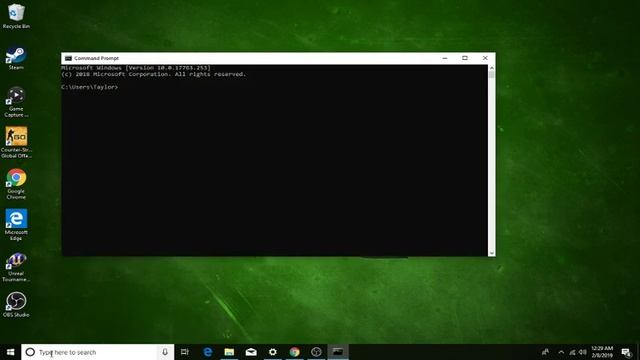Click the Command Prompt taskbar button

pyautogui.click(x=338, y=352)
